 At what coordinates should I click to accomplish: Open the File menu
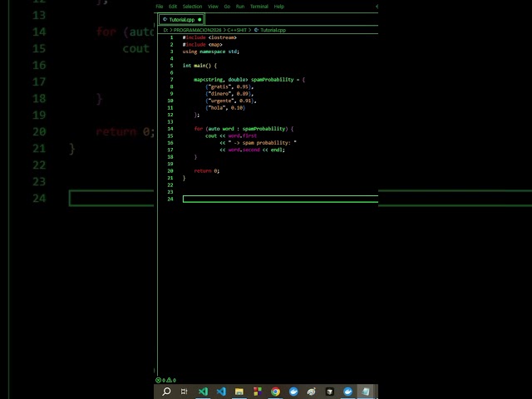[x=159, y=7]
